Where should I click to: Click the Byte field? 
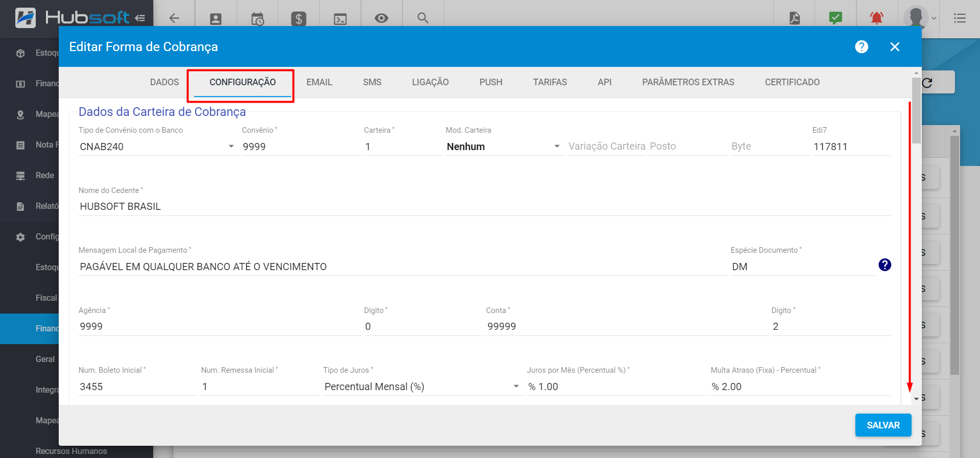click(770, 147)
